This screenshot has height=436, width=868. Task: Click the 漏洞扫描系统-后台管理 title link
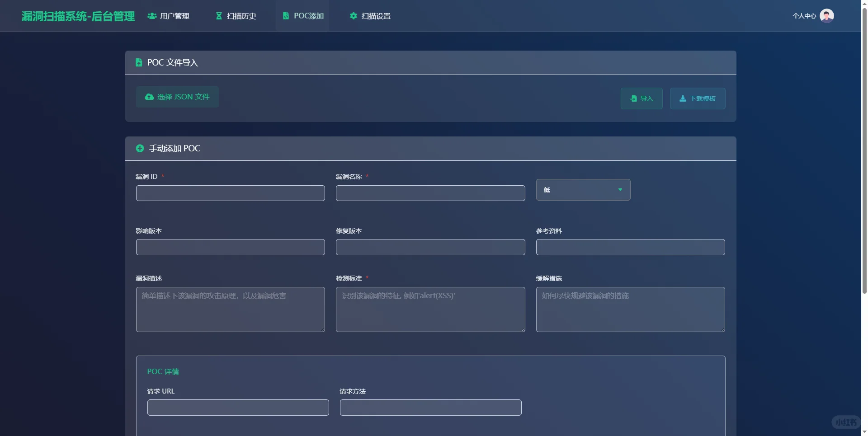[78, 16]
